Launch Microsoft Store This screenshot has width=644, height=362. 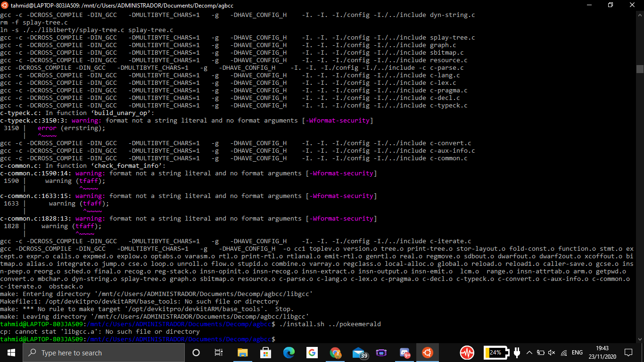(x=265, y=353)
